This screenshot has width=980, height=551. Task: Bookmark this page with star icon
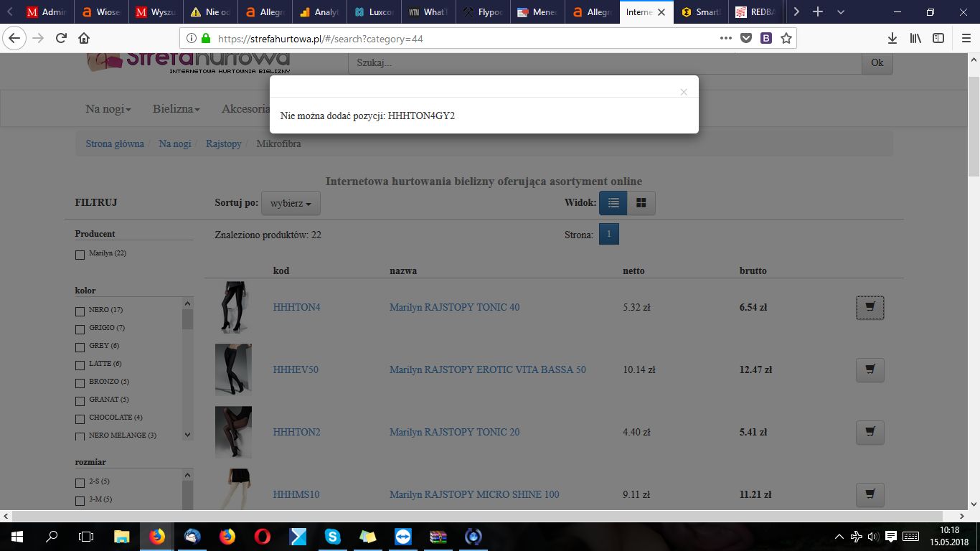coord(786,38)
